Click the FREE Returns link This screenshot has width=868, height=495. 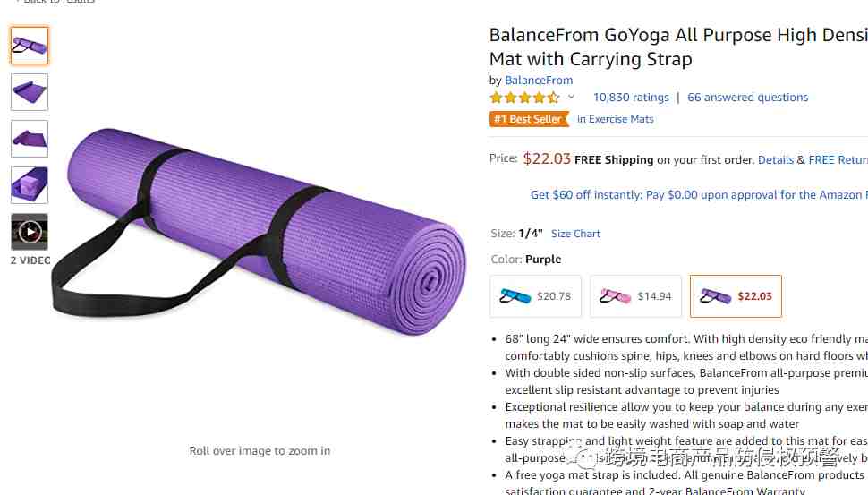click(x=838, y=160)
